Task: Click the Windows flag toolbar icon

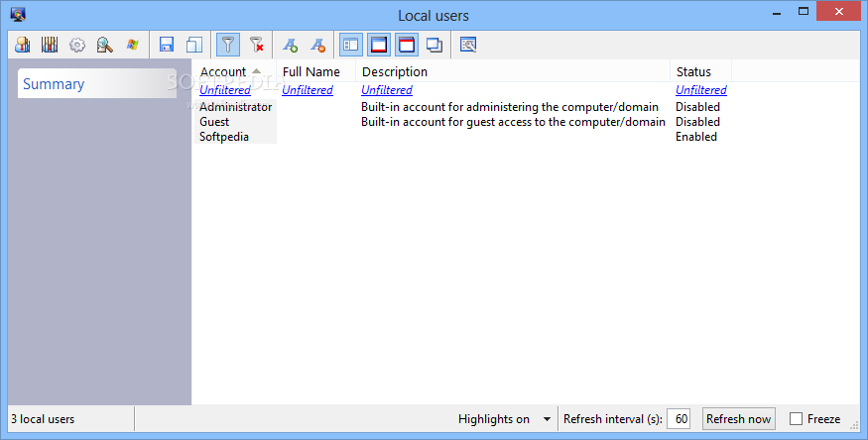Action: point(132,45)
